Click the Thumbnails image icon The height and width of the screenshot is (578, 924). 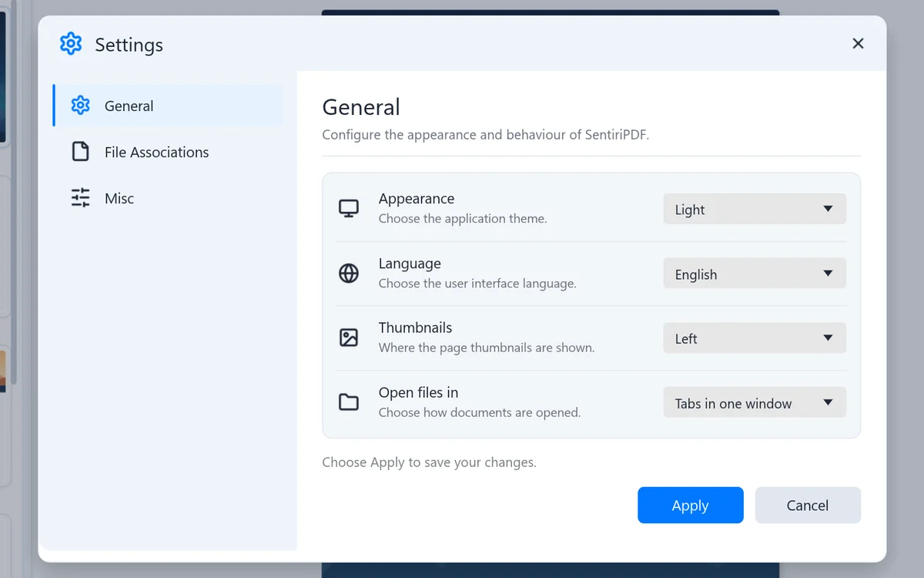coord(349,338)
